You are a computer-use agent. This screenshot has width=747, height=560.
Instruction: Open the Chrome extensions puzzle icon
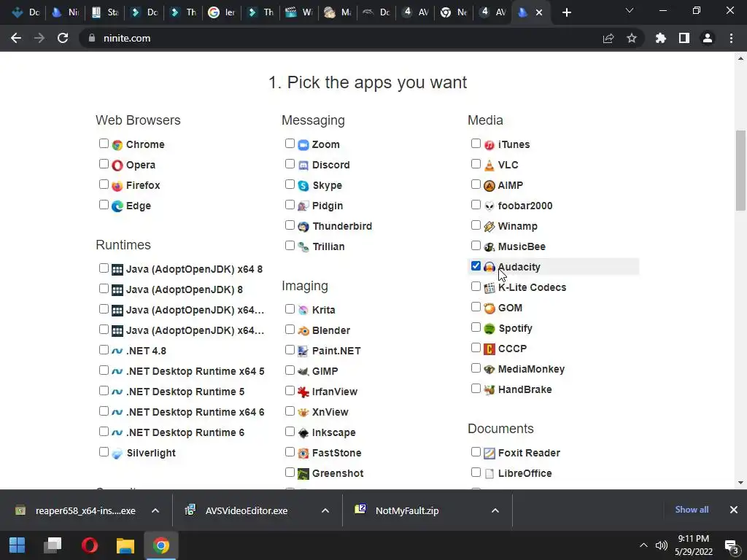click(x=661, y=38)
